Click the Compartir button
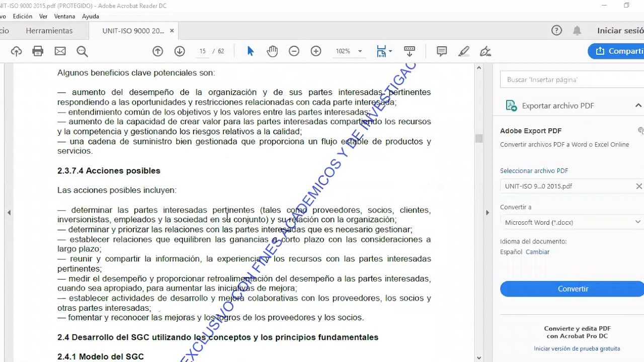The height and width of the screenshot is (362, 644). 616,51
